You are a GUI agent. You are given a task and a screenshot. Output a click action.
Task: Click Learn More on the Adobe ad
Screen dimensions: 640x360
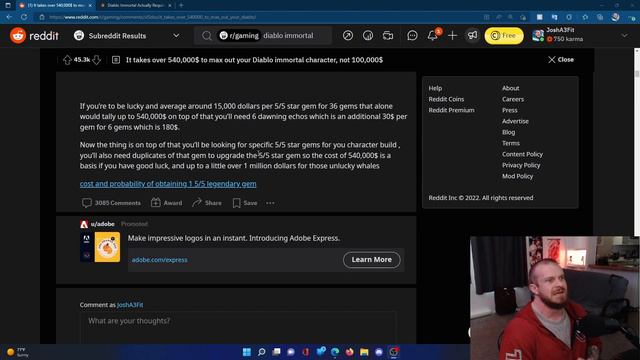371,260
